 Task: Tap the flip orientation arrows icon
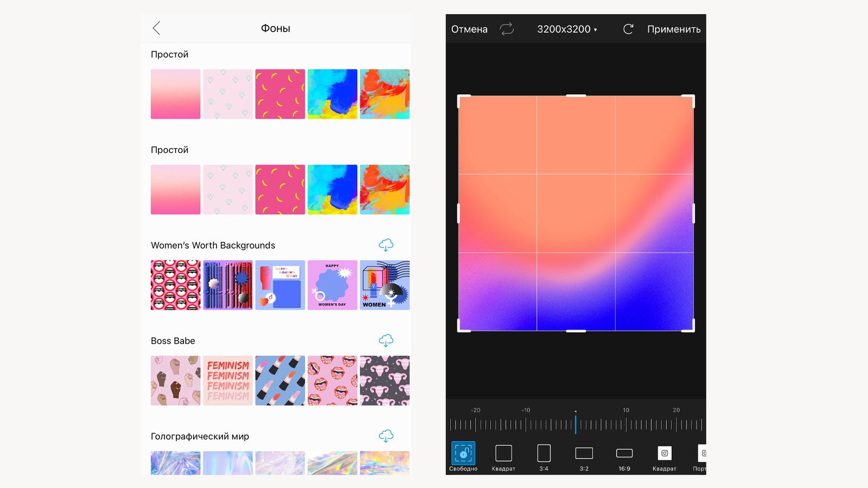point(507,29)
